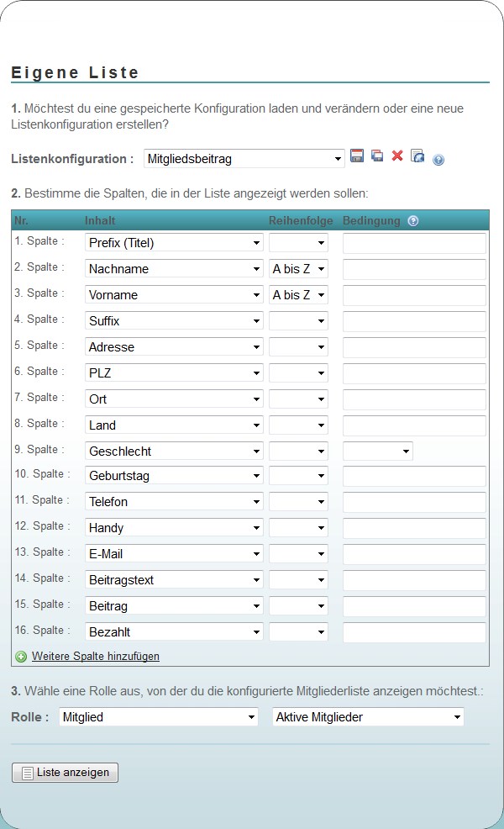
Task: Click the Bedingung field for PLZ row
Action: point(414,373)
